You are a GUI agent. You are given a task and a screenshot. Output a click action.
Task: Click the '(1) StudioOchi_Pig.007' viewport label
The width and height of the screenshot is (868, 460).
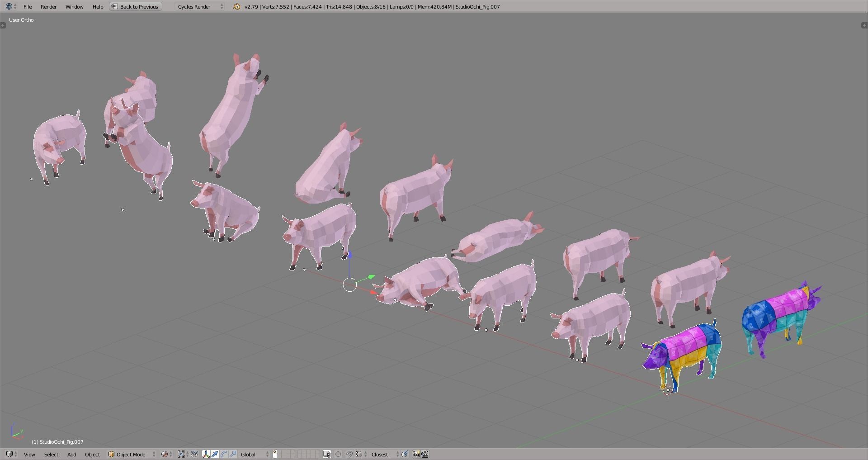57,442
